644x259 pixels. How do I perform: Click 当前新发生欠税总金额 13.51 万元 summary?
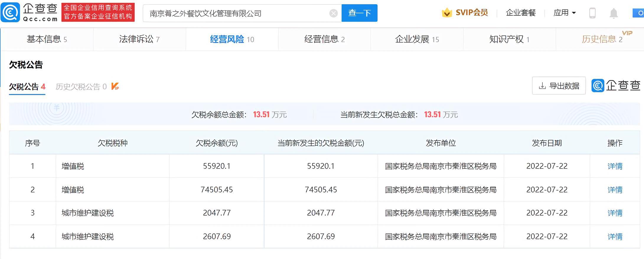(x=399, y=115)
